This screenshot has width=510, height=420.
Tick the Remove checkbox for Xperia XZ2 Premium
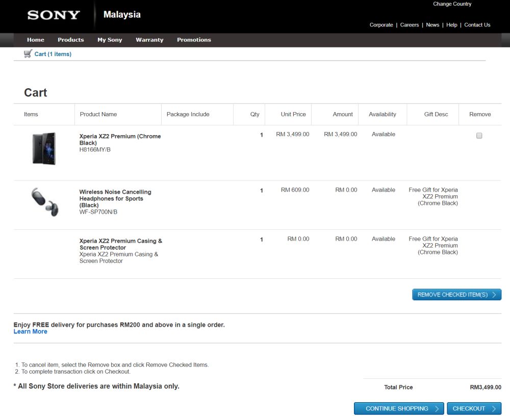point(479,136)
